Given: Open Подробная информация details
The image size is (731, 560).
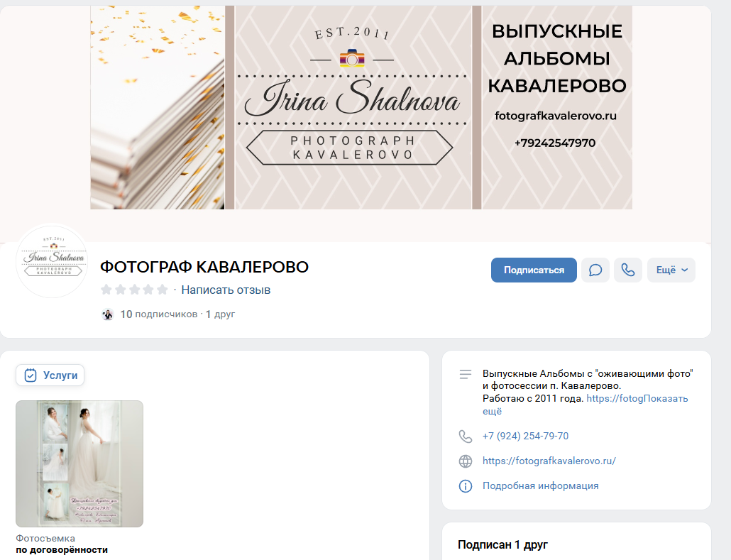Looking at the screenshot, I should click(540, 486).
